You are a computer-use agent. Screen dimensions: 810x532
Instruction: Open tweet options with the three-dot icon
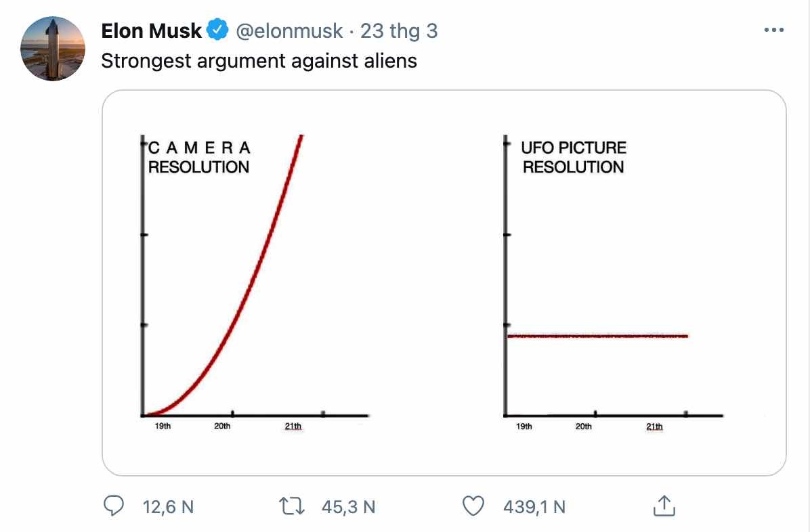pyautogui.click(x=774, y=30)
